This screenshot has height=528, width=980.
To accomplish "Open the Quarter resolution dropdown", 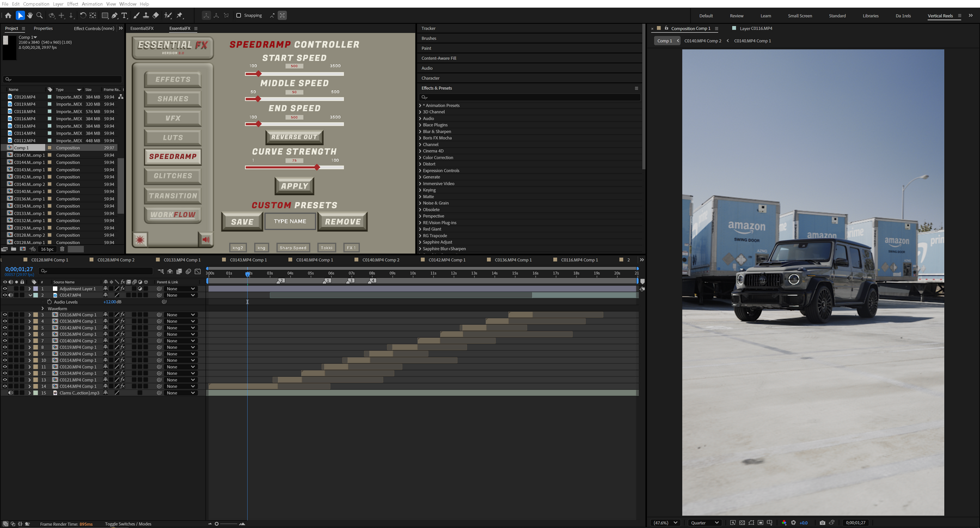I will (704, 523).
